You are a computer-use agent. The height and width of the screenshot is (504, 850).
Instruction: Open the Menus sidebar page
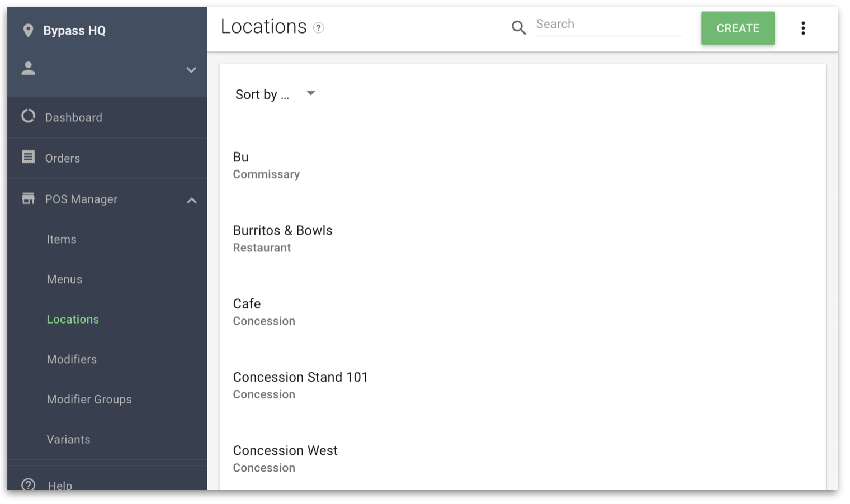click(64, 279)
